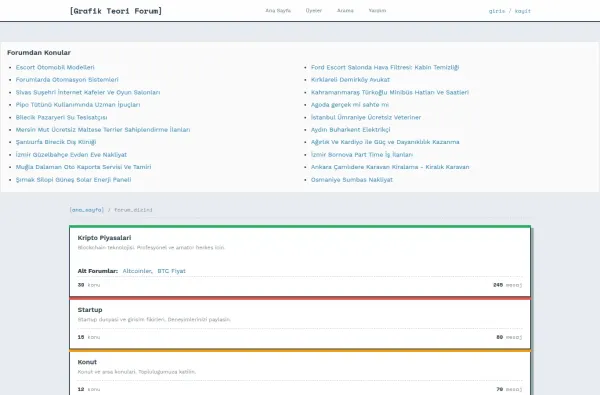Open the Grafik Teori Forum logo link
This screenshot has width=600, height=395.
coord(116,11)
